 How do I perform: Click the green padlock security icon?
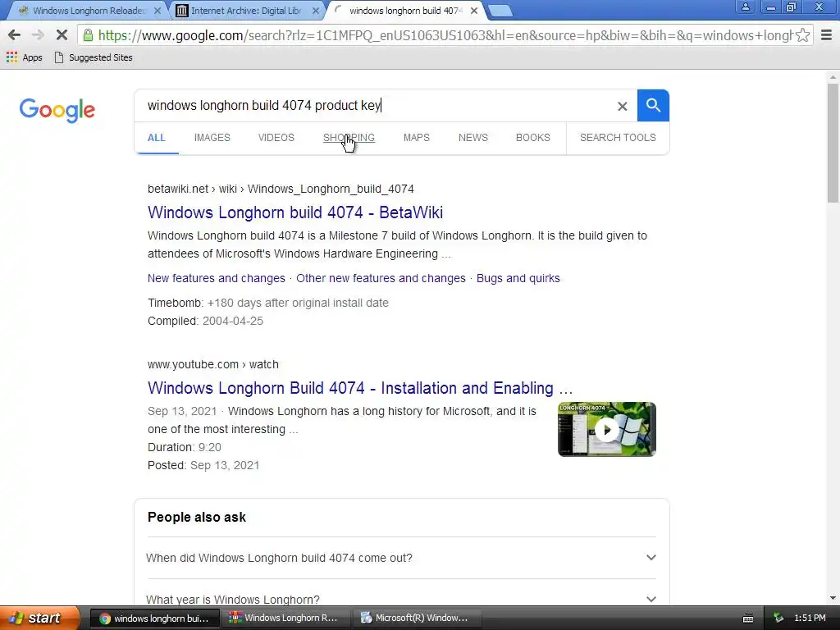pyautogui.click(x=88, y=35)
